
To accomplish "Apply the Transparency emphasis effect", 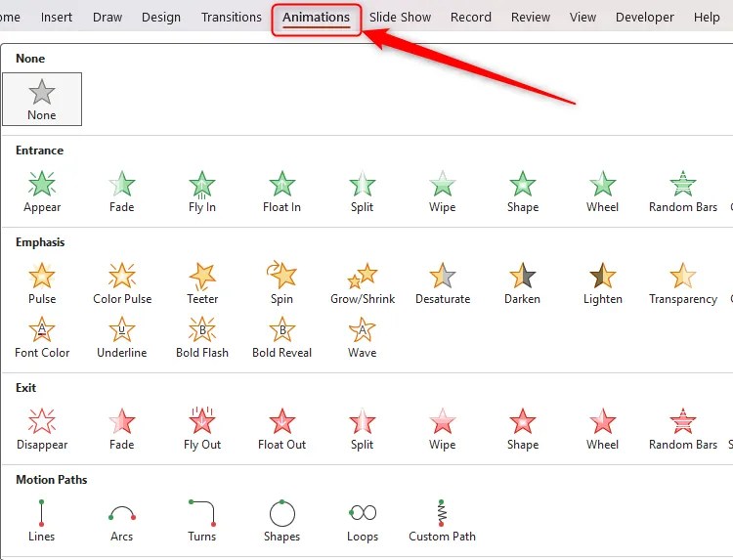I will click(683, 283).
